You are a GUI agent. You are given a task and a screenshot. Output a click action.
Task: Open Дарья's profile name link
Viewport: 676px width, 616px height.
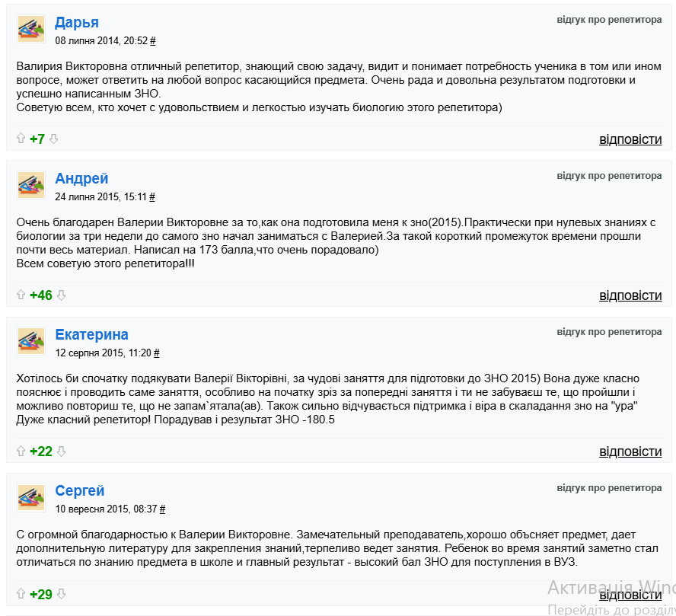pos(77,22)
